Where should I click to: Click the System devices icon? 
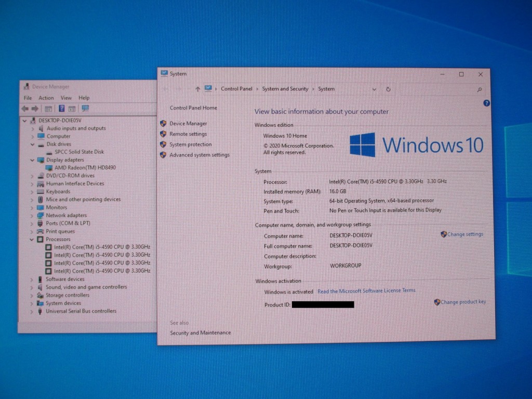pos(40,303)
